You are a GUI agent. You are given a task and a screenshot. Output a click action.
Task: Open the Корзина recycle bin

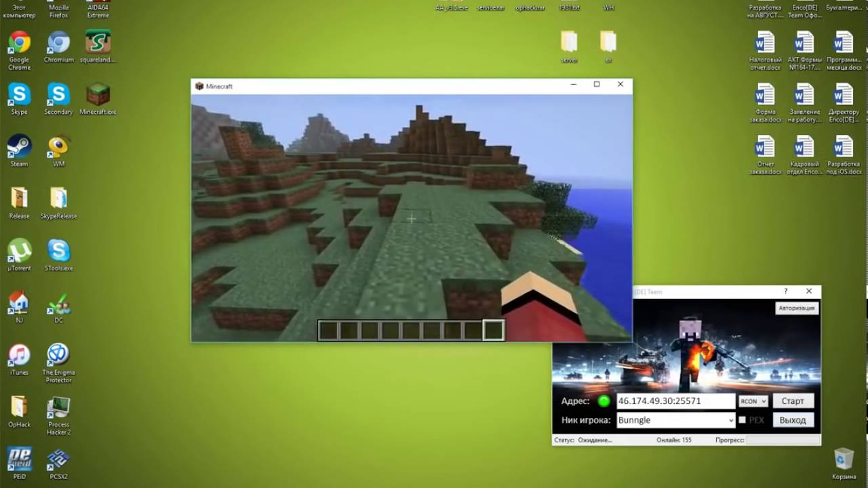pos(844,464)
